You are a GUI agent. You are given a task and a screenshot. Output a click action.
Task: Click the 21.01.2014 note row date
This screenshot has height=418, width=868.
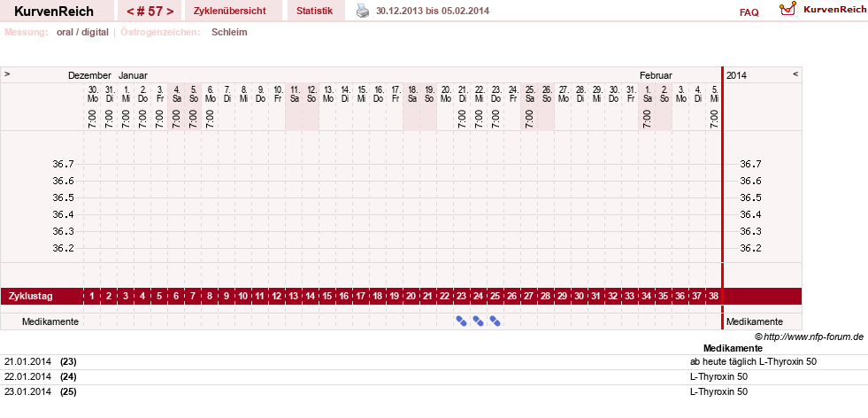(27, 361)
